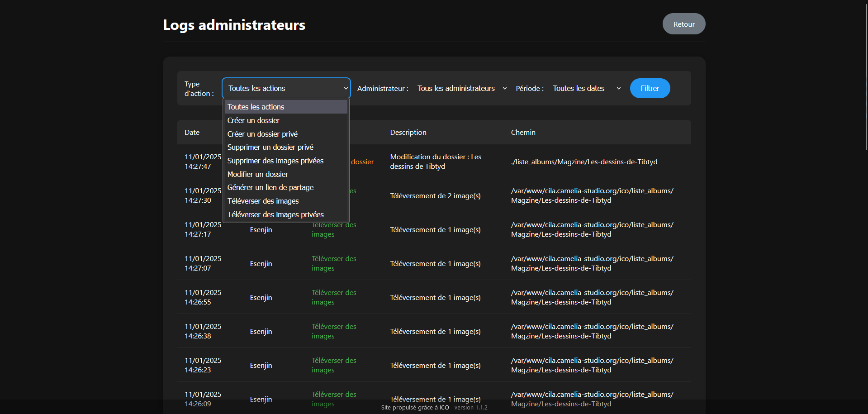This screenshot has width=868, height=414.
Task: Open the Période dropdown
Action: 587,88
